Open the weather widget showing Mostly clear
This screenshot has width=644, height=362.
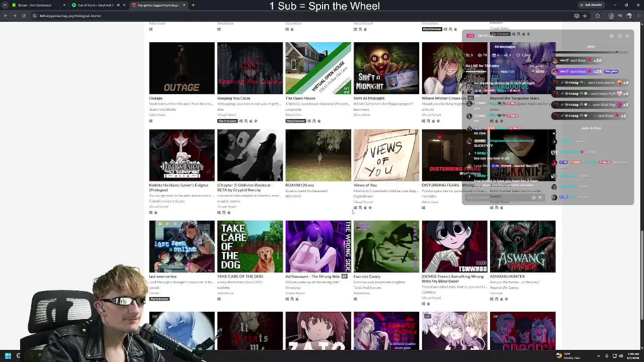[x=569, y=356]
